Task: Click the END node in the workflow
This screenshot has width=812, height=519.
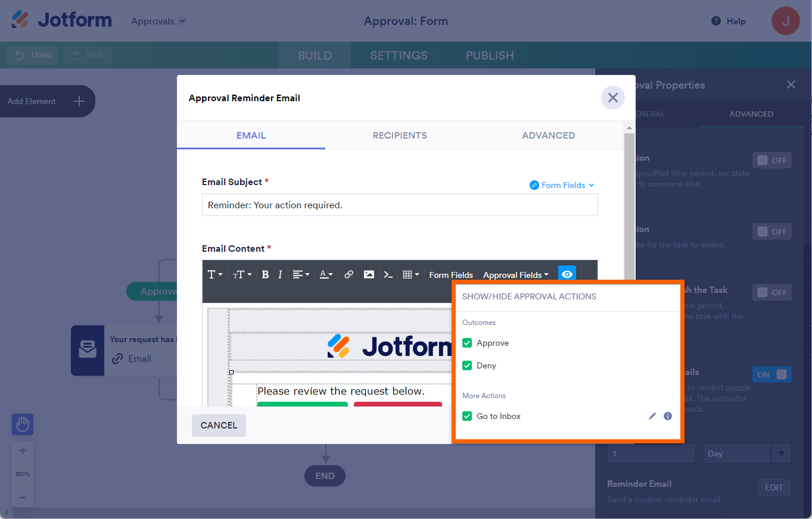Action: [x=325, y=476]
